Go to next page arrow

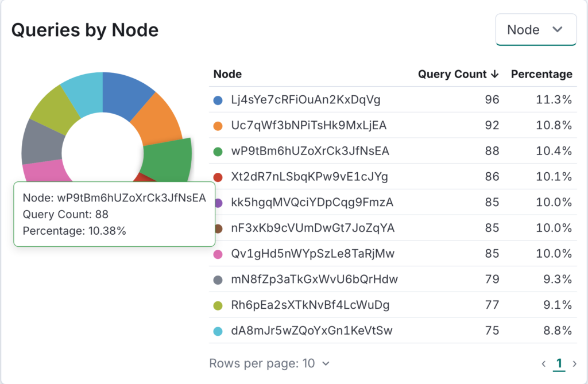click(574, 364)
